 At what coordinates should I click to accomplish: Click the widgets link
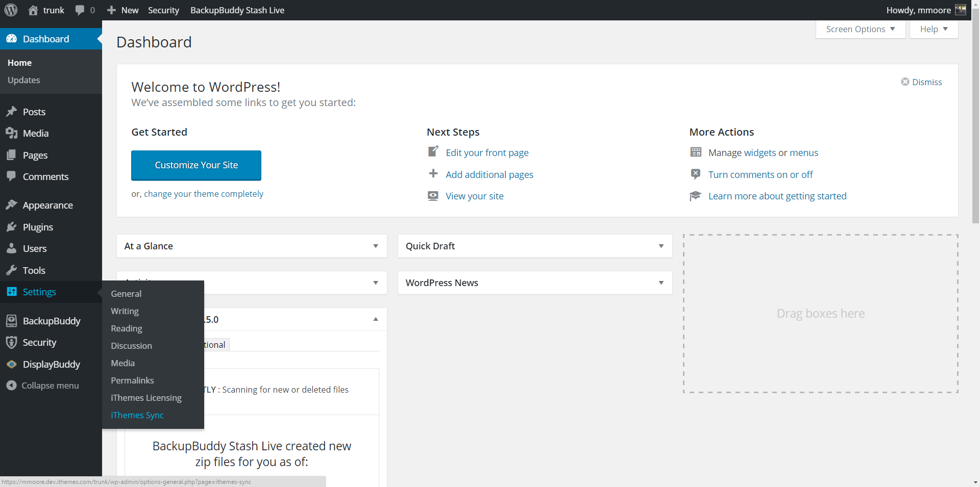pyautogui.click(x=760, y=152)
